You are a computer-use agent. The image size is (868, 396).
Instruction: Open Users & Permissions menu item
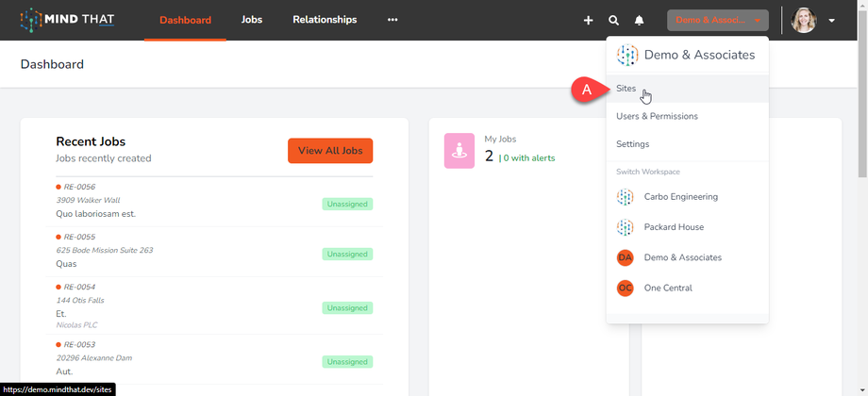click(657, 116)
